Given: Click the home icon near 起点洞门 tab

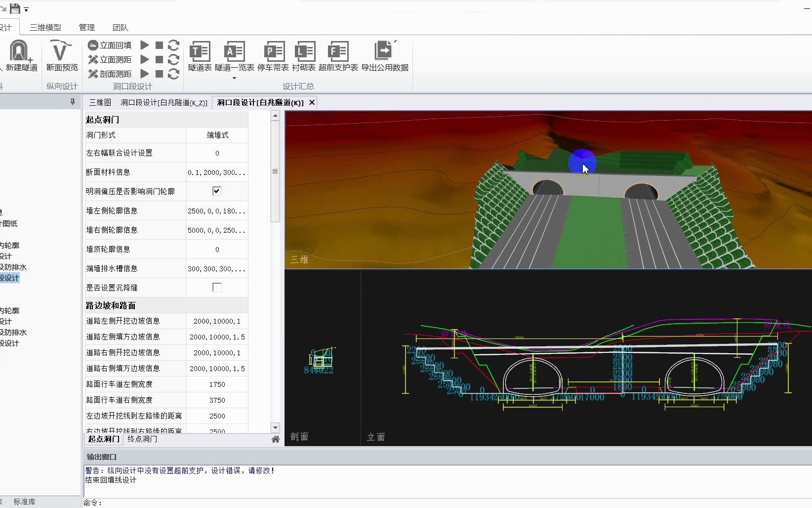Looking at the screenshot, I should (x=276, y=439).
